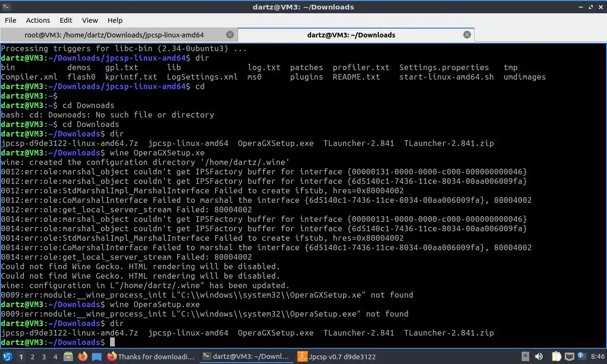607x364 pixels.
Task: Click the active prompt cursor on last line
Action: [112, 342]
